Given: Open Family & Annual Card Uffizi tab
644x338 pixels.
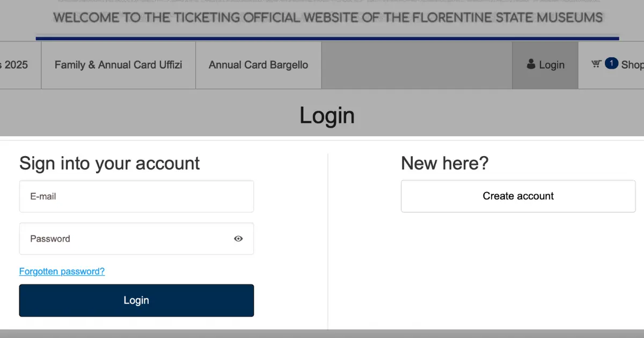Looking at the screenshot, I should click(x=118, y=65).
